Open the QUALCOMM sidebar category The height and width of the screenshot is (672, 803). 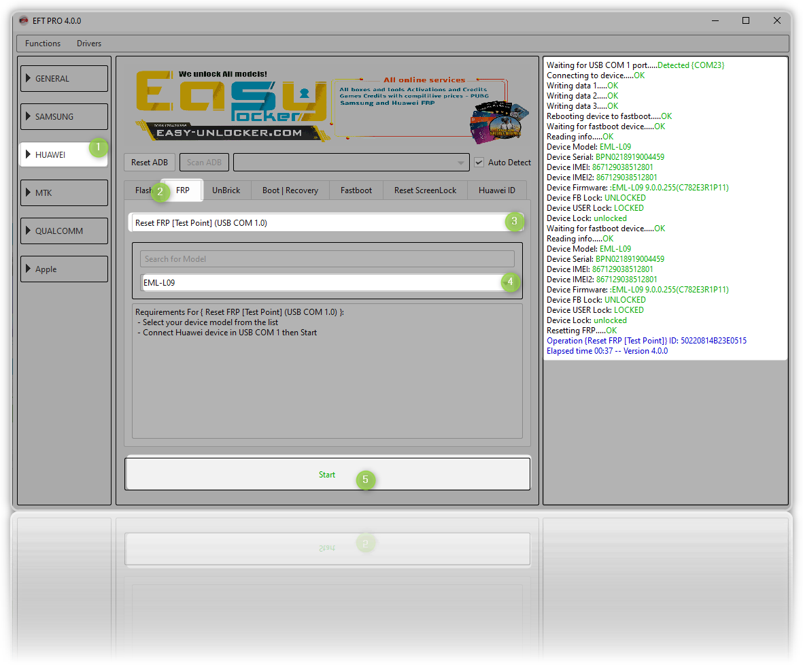[x=64, y=231]
